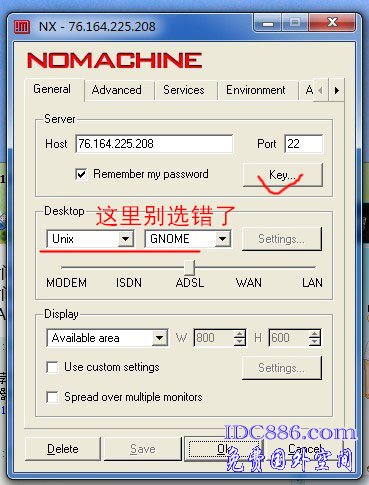Click the NX icon in title bar
The height and width of the screenshot is (485, 369).
[x=22, y=26]
